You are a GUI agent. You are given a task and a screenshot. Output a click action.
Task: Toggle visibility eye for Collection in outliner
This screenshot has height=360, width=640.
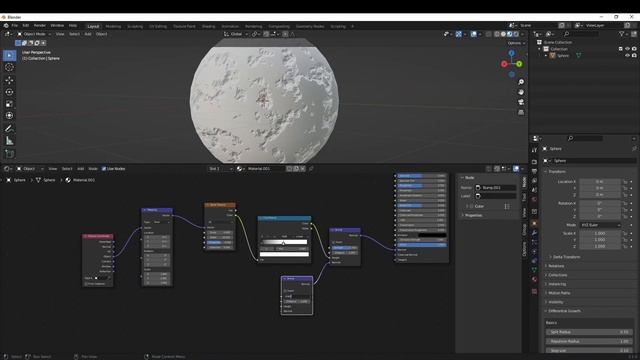tap(627, 49)
